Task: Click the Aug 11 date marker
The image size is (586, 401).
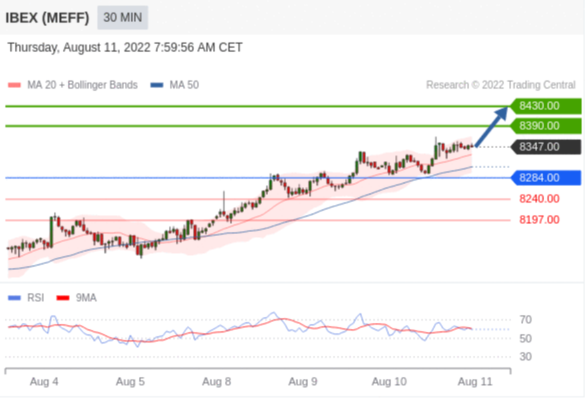Action: [475, 382]
